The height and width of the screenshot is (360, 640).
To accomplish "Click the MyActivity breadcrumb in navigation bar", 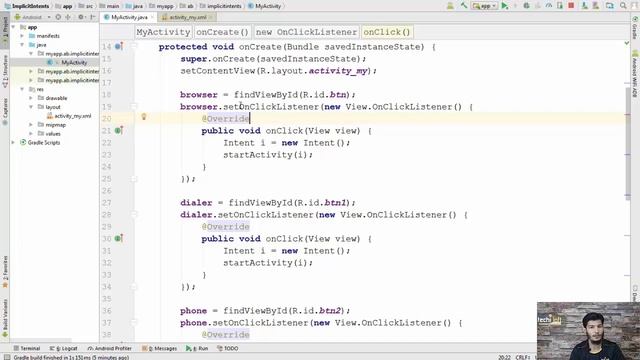I will pos(264,6).
